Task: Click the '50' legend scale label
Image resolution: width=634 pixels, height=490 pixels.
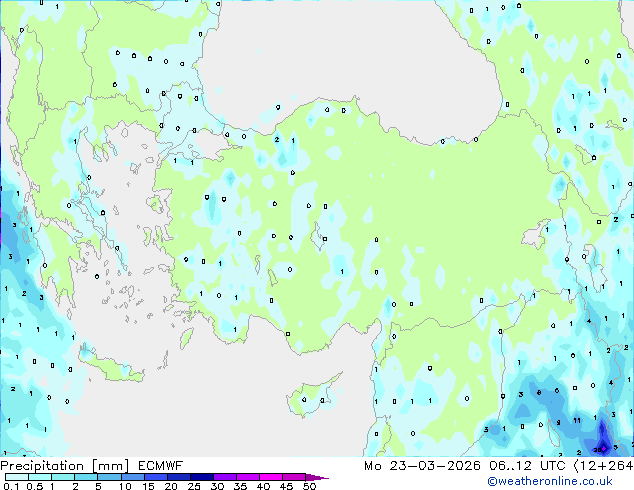Action: (x=309, y=486)
